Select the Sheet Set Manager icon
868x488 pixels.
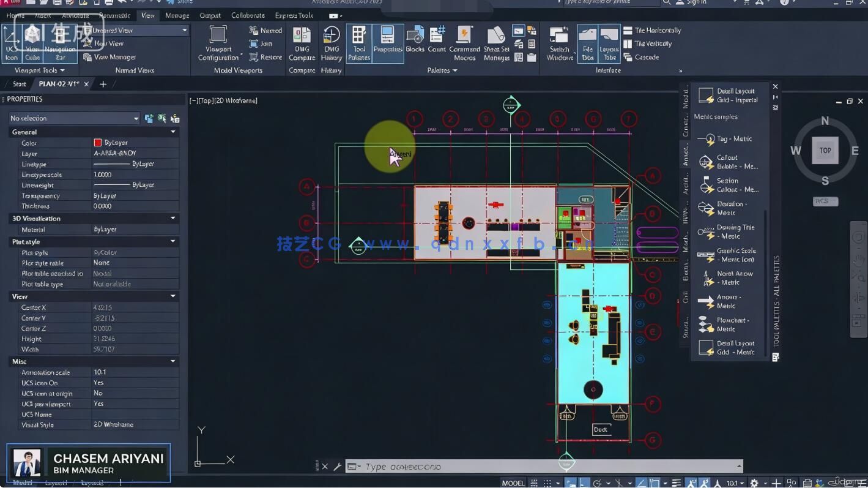point(495,38)
